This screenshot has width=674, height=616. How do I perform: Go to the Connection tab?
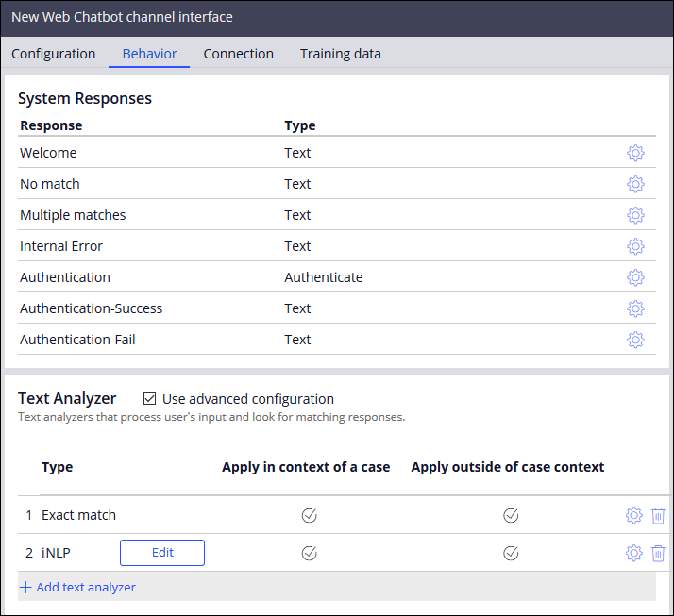(x=239, y=54)
